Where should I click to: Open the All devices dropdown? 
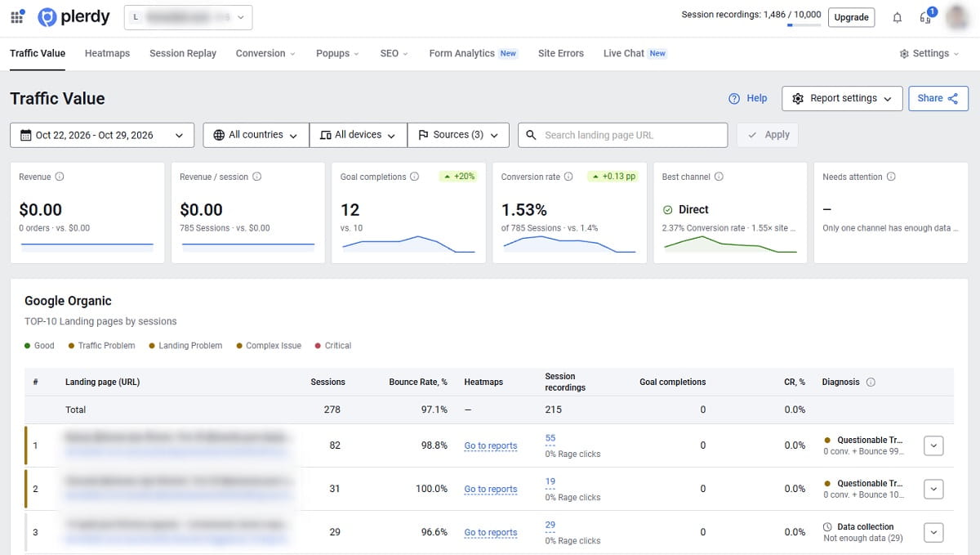[x=359, y=135]
